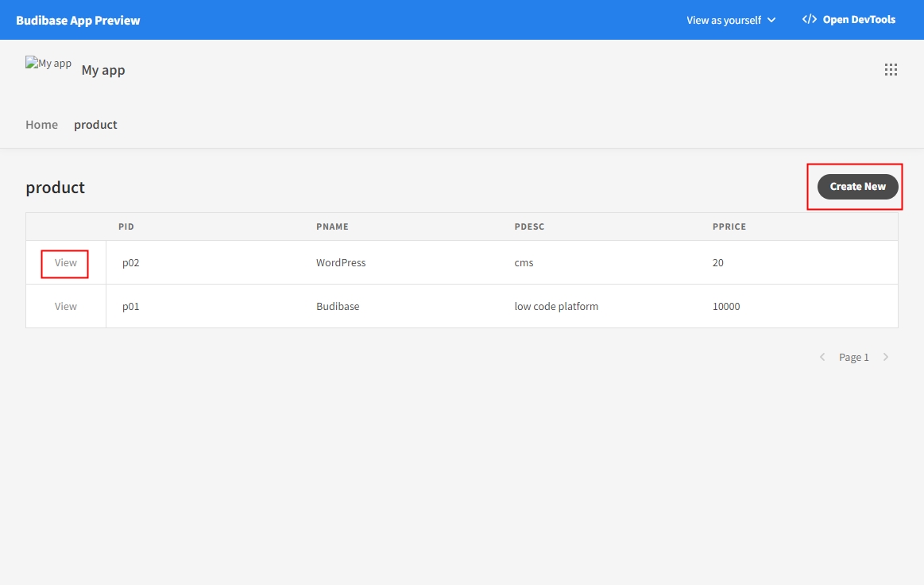Image resolution: width=924 pixels, height=585 pixels.
Task: Open the apps grid icon in header
Action: point(891,70)
